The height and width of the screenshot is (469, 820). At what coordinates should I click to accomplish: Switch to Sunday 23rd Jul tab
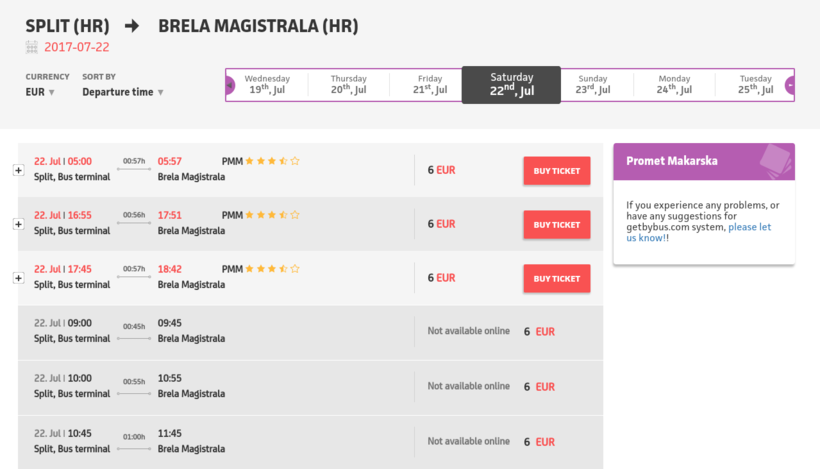(592, 84)
